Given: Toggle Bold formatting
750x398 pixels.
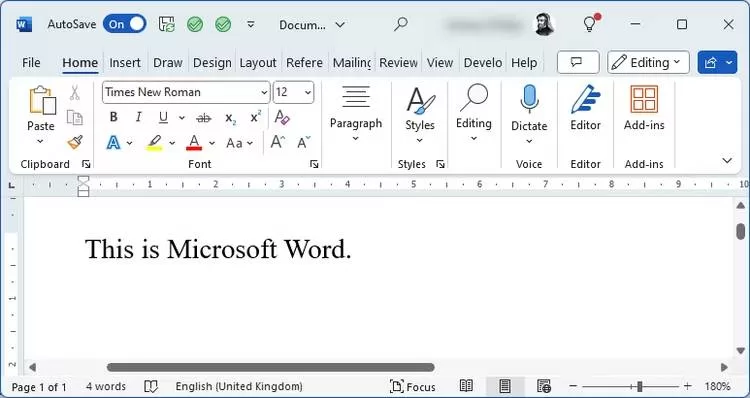Looking at the screenshot, I should (x=113, y=117).
